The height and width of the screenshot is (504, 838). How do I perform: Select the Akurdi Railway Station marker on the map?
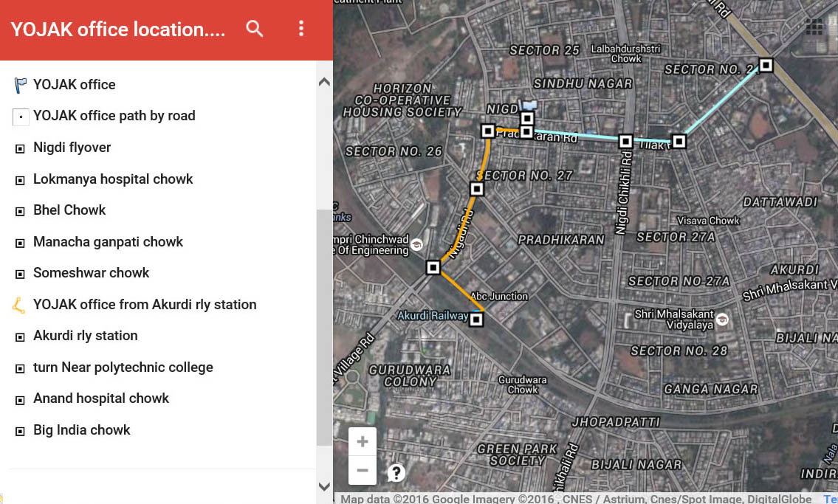[476, 319]
